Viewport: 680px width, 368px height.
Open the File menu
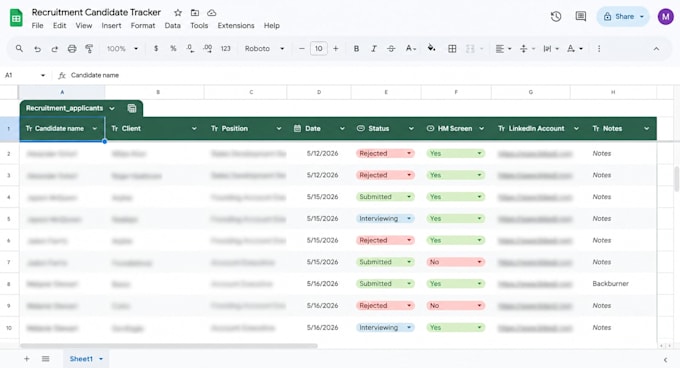[37, 26]
